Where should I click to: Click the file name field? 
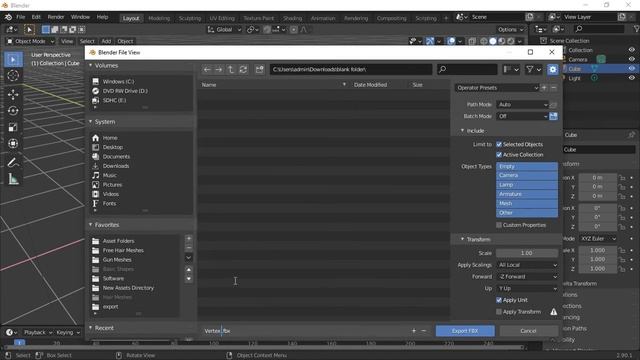click(x=304, y=331)
